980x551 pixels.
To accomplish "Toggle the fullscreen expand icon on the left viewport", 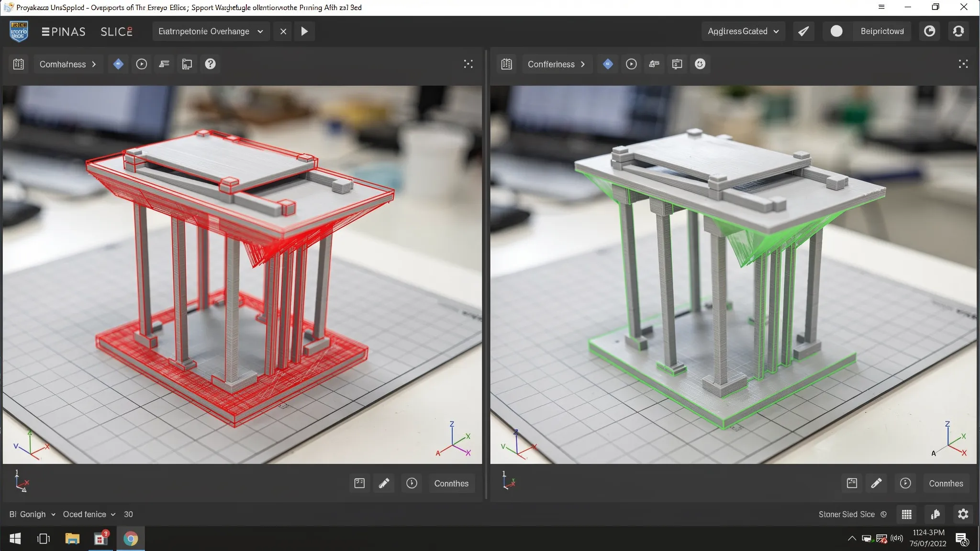I will (468, 64).
